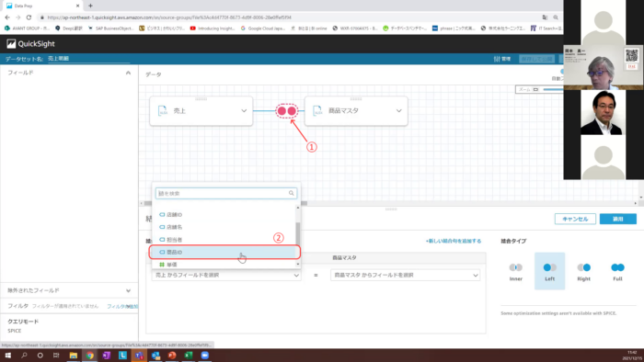Choose 商品ID from the field list
The height and width of the screenshot is (362, 644).
(224, 252)
